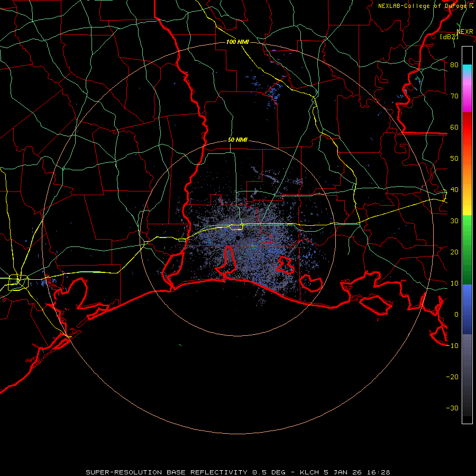The height and width of the screenshot is (476, 476).
Task: Click the black radar site dot at center
Action: click(x=237, y=237)
